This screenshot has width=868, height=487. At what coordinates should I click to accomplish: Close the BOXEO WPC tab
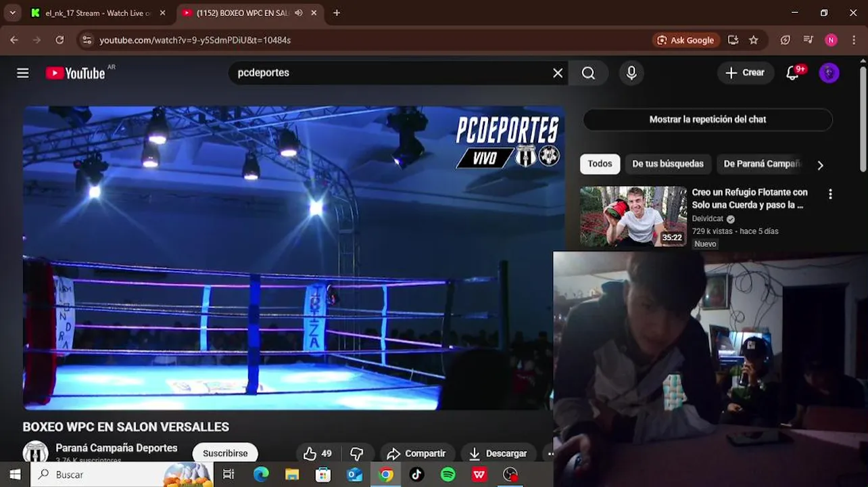(314, 13)
